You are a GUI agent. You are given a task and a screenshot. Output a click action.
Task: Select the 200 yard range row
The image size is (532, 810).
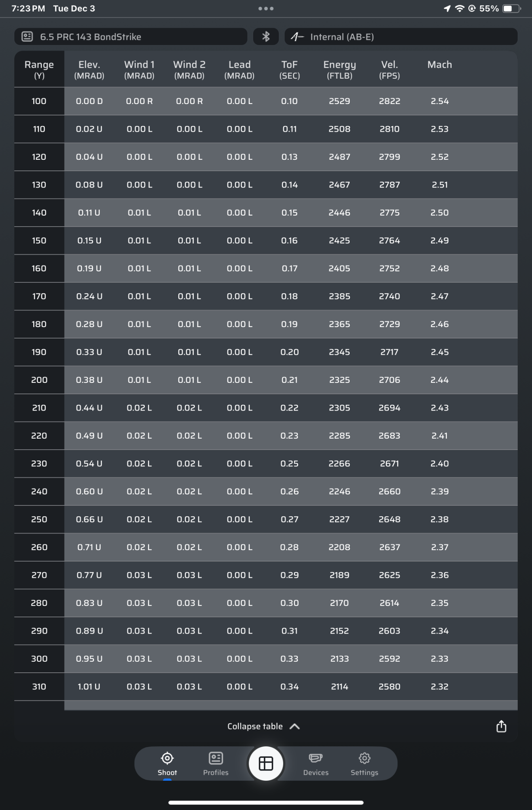pos(39,380)
